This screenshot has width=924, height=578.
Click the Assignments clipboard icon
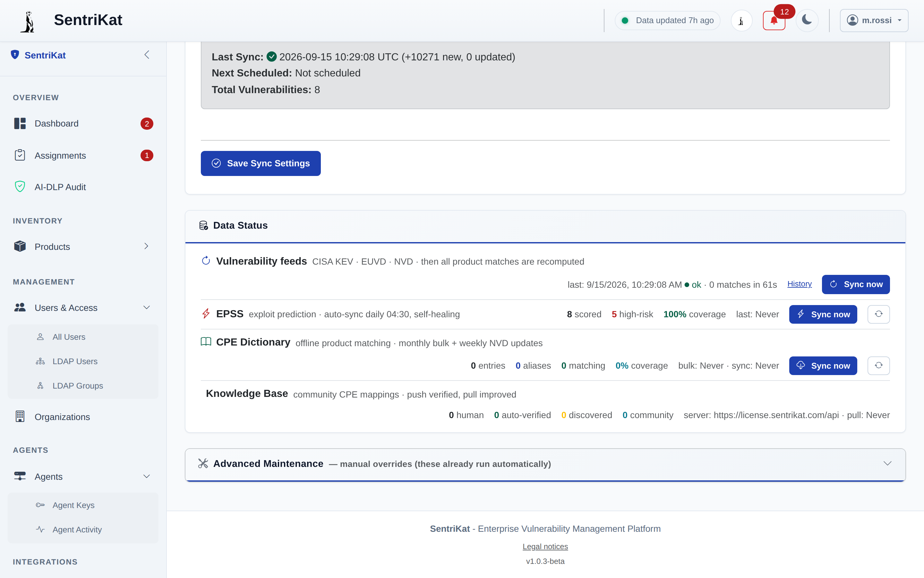coord(20,155)
